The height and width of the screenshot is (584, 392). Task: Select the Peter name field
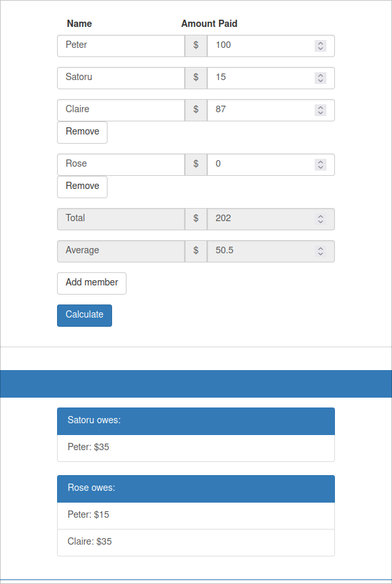[121, 46]
